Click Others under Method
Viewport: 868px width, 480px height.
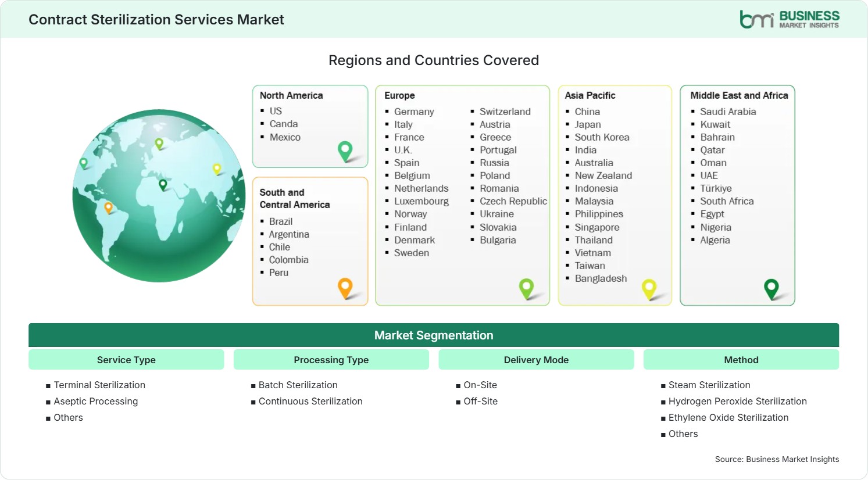[x=683, y=434]
